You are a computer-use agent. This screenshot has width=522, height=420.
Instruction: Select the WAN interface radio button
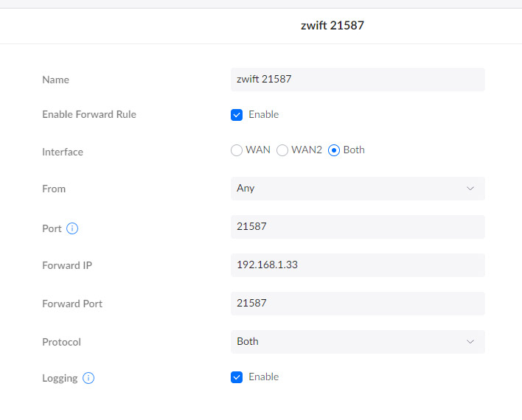(237, 150)
